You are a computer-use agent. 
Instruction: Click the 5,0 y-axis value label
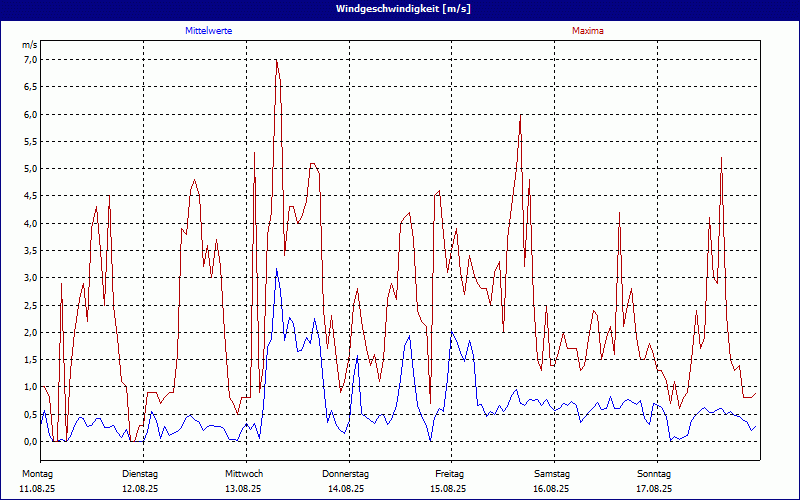click(x=30, y=169)
